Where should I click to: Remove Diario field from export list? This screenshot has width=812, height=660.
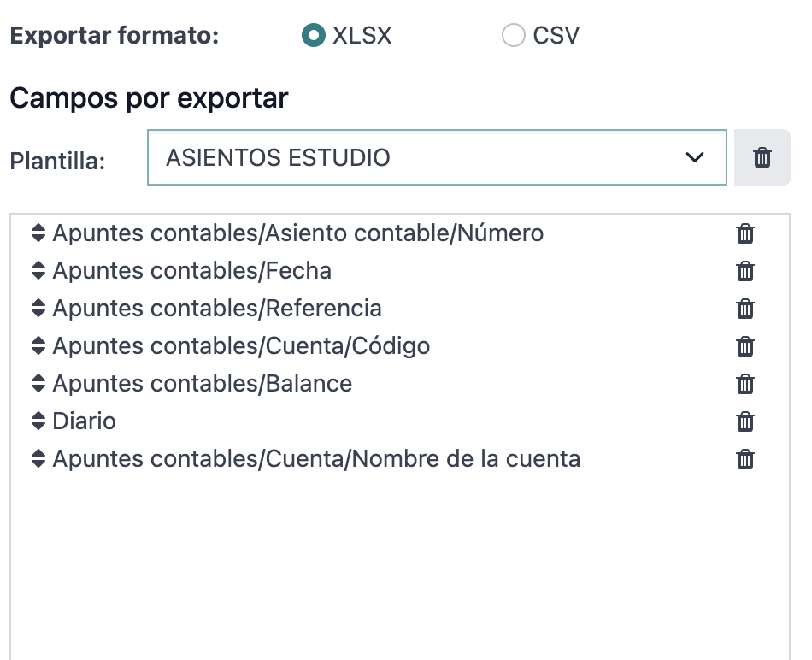(x=744, y=421)
